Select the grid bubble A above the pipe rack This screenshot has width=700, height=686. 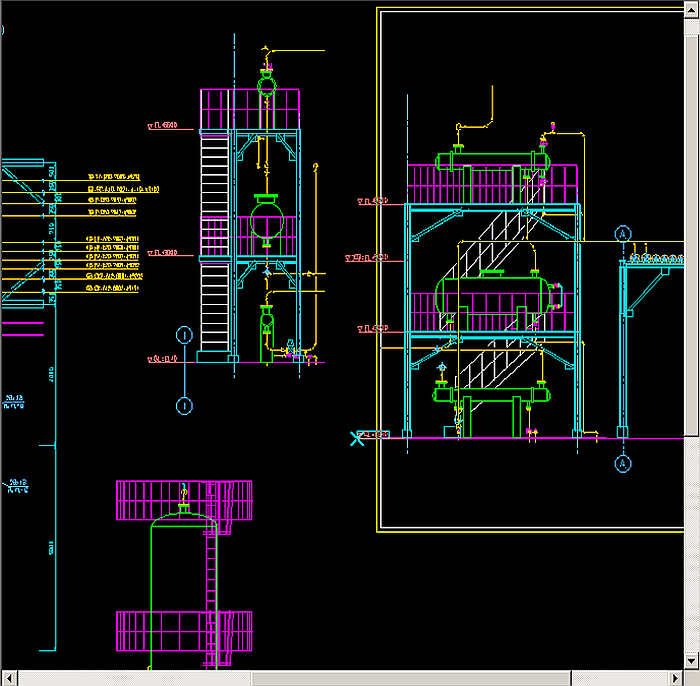tap(623, 234)
